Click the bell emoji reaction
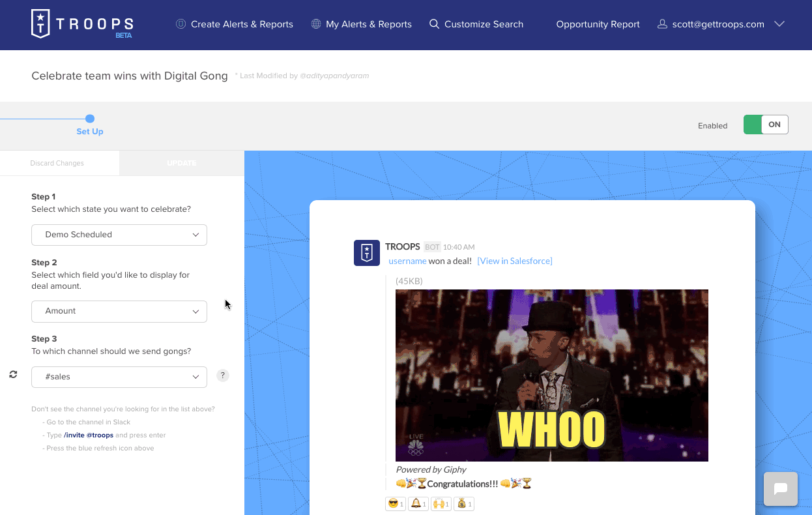This screenshot has height=515, width=812. point(418,504)
